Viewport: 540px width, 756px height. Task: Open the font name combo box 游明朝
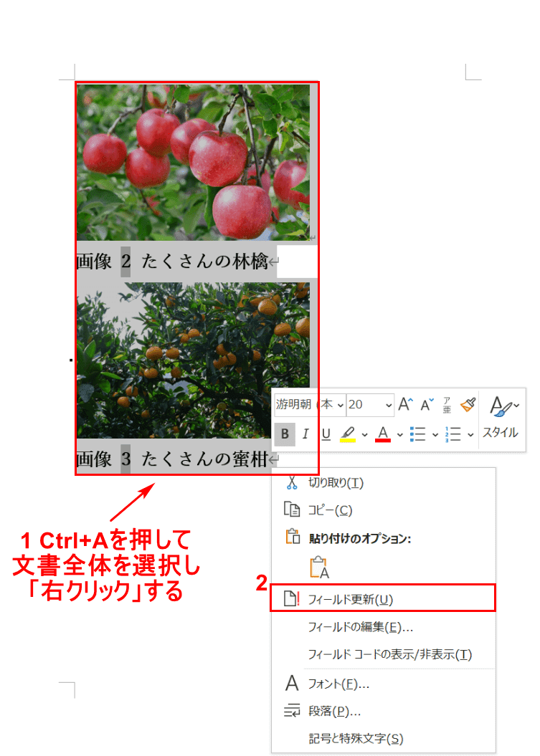310,405
